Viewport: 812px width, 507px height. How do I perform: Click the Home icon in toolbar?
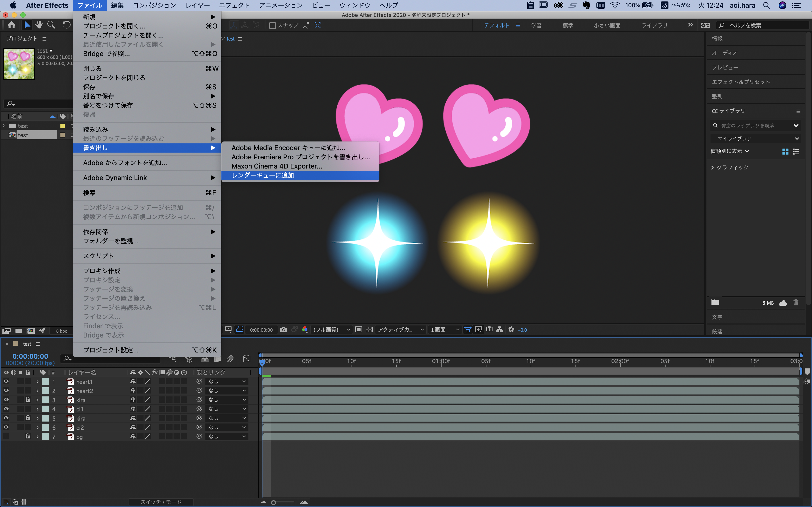click(x=11, y=25)
